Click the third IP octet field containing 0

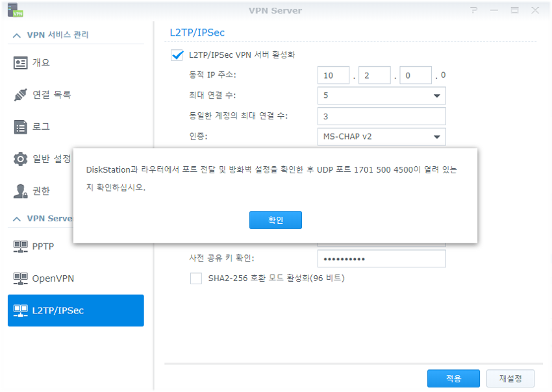(x=416, y=75)
